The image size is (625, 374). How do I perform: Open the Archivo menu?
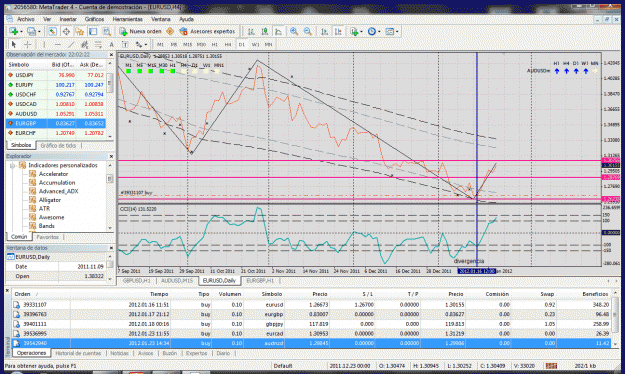26,19
